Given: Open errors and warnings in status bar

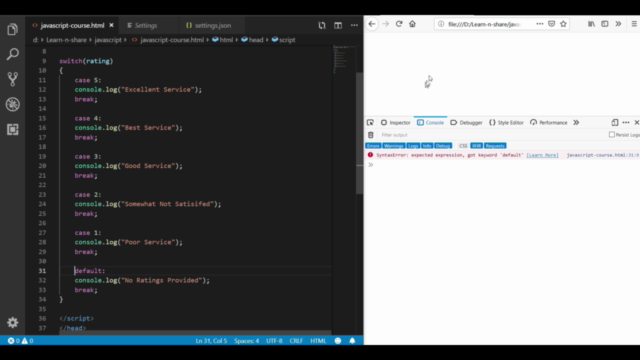Looking at the screenshot, I should pyautogui.click(x=20, y=340).
